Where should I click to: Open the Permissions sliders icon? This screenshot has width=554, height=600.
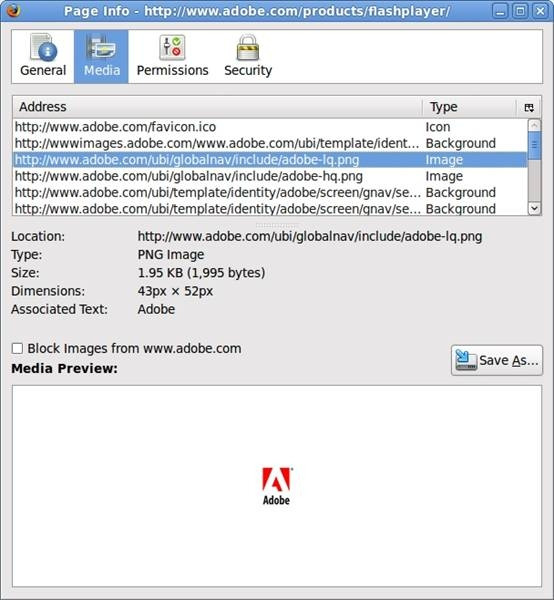[x=172, y=47]
